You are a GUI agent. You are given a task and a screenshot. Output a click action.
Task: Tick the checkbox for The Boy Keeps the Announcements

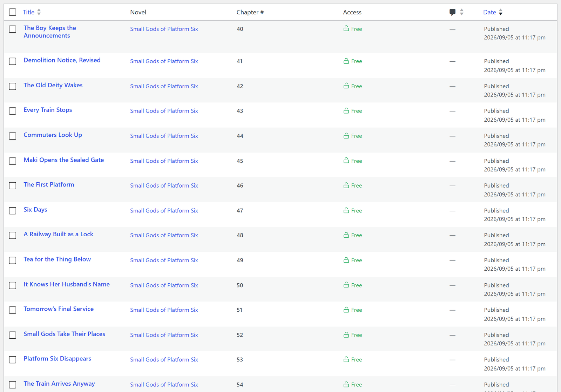pyautogui.click(x=13, y=29)
